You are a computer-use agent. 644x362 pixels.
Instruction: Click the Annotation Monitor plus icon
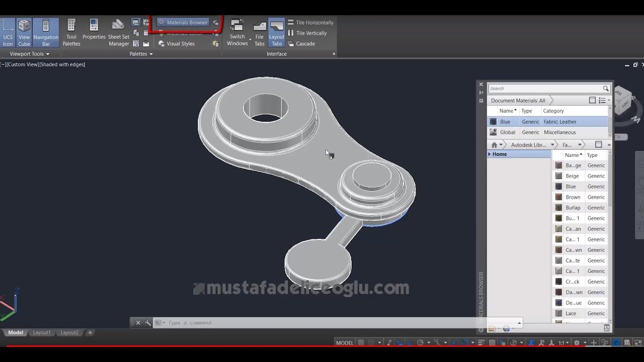tap(594, 343)
